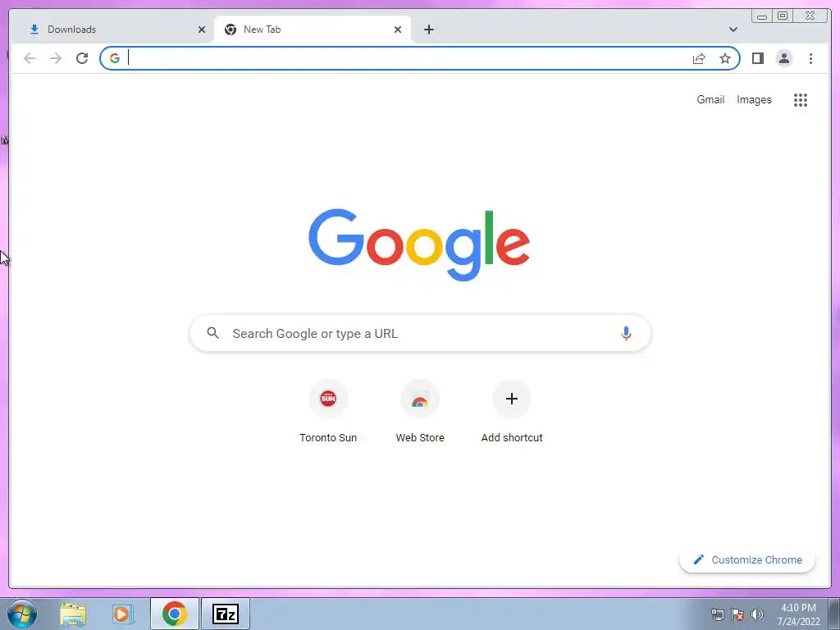Open the Google apps grid

coord(801,99)
